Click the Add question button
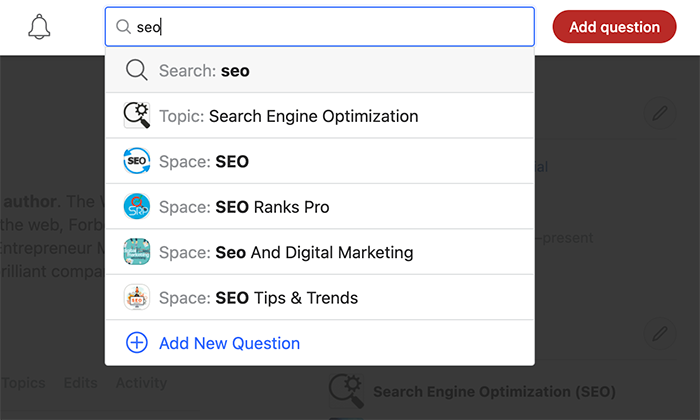Viewport: 700px width, 420px height. pyautogui.click(x=614, y=27)
